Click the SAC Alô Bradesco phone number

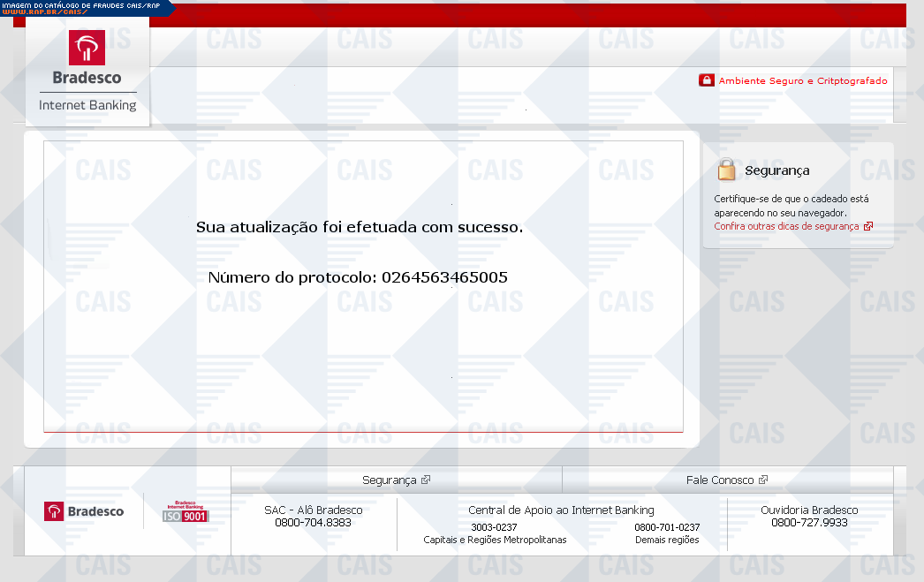pyautogui.click(x=313, y=523)
